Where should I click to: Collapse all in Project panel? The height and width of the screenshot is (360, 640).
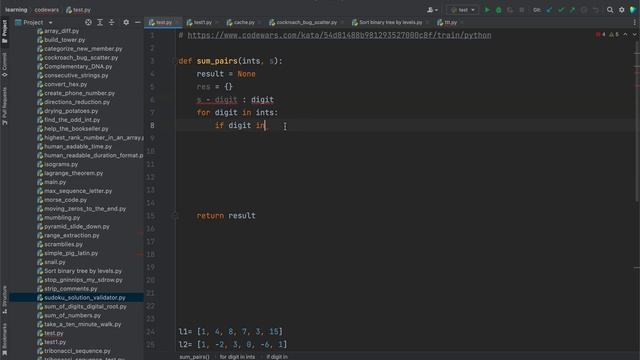coord(111,22)
